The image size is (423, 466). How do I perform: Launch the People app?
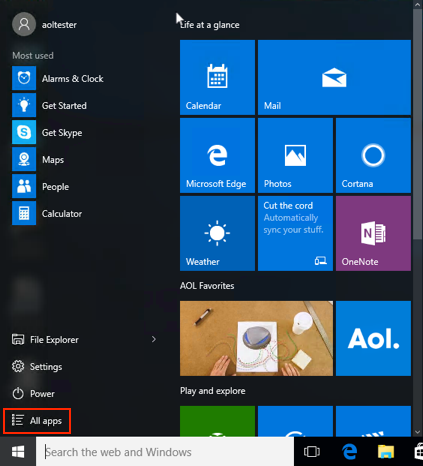41,186
